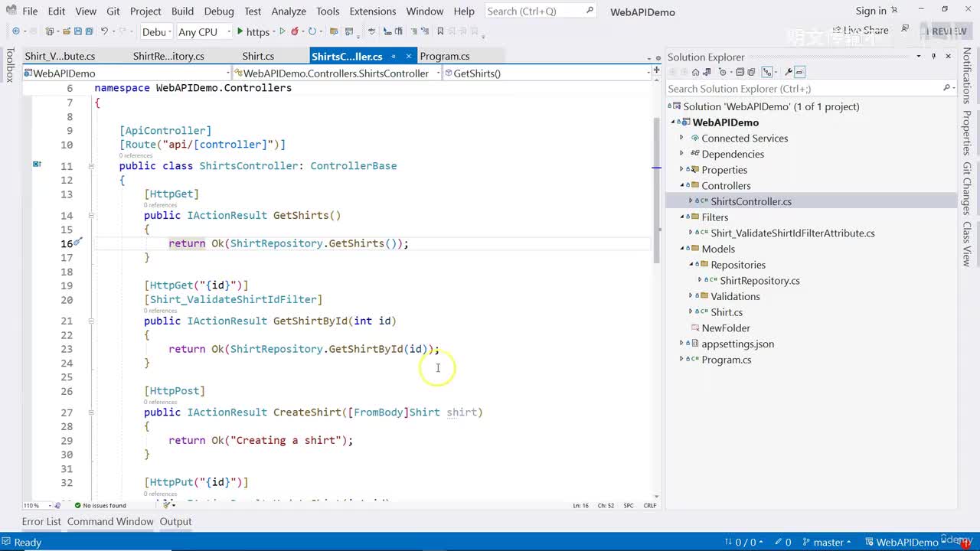The height and width of the screenshot is (551, 980).
Task: Click the class margin glyph on line 11
Action: (x=36, y=165)
